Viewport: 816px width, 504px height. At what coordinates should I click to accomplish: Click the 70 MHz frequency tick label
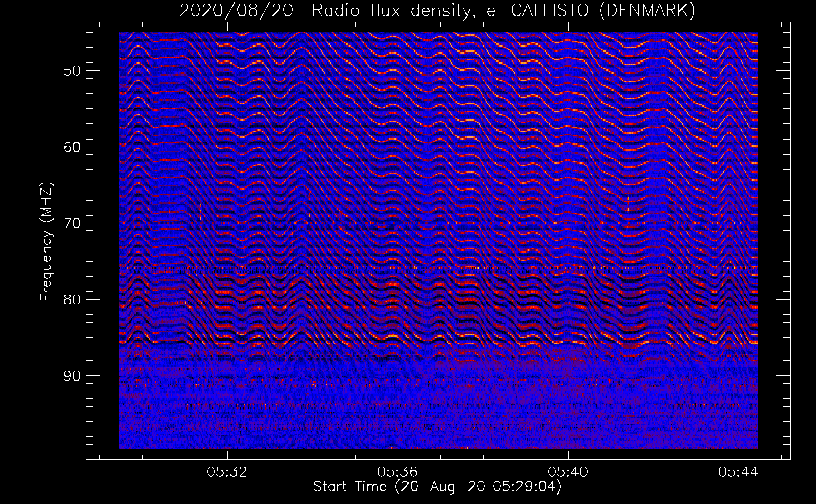pyautogui.click(x=72, y=223)
